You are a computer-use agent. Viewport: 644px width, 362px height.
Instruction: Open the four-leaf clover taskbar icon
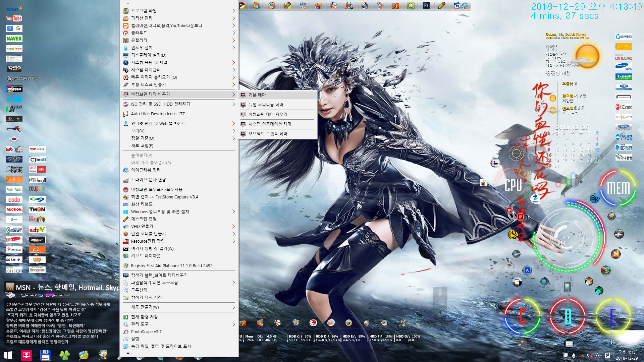[x=64, y=355]
